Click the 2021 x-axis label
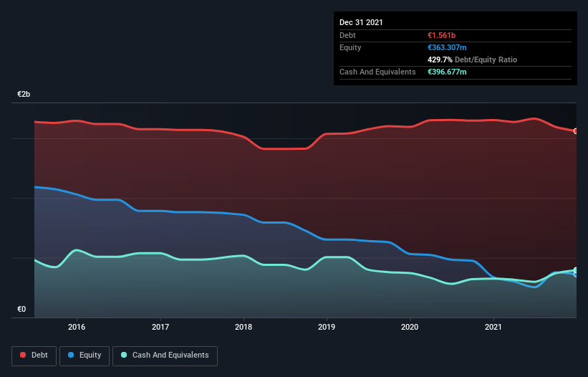The image size is (588, 377). point(493,327)
